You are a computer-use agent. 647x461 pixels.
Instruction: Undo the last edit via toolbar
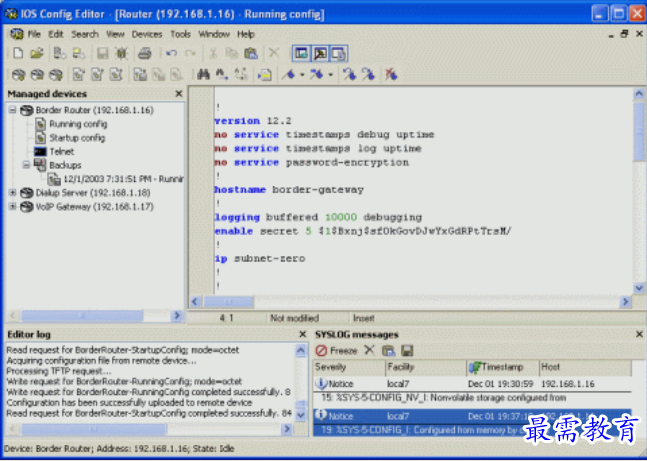click(x=171, y=53)
